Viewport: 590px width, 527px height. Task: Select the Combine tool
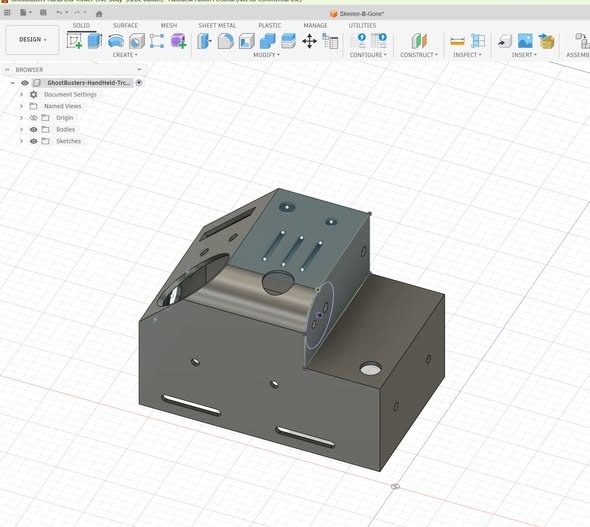coord(268,41)
